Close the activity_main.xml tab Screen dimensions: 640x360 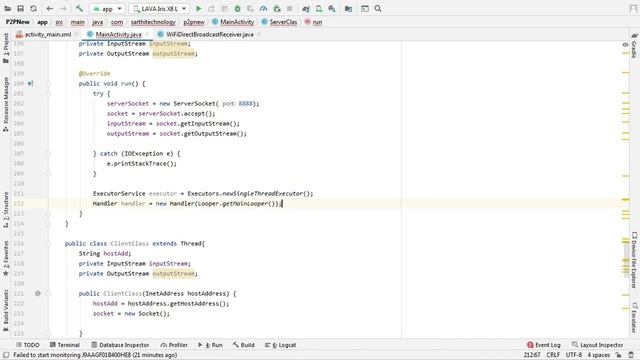point(77,35)
